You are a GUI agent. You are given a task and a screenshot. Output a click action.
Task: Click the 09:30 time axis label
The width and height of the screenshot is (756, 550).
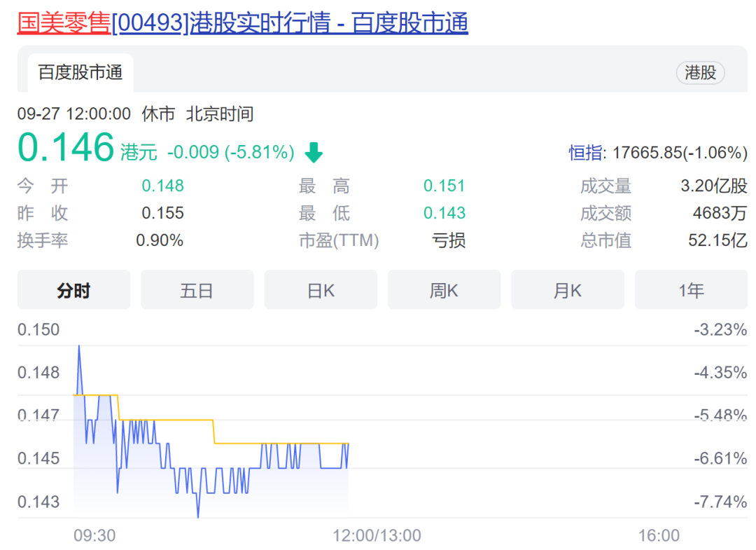94,535
